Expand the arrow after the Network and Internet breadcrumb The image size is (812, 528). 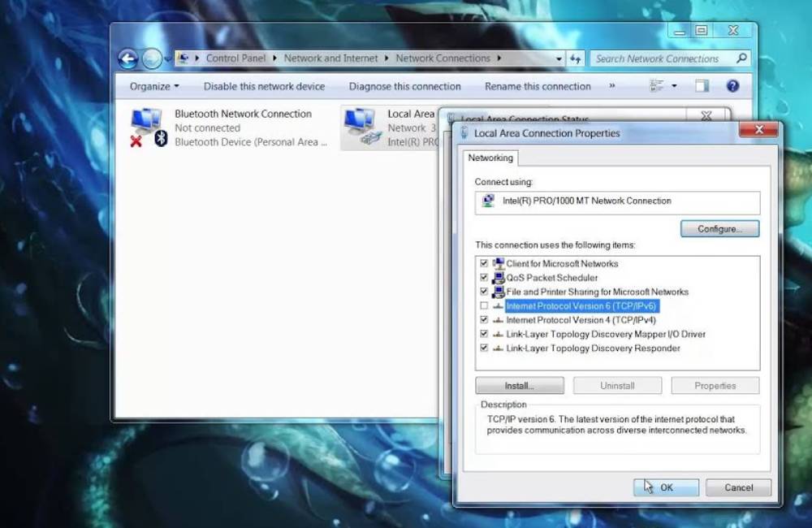click(x=387, y=58)
